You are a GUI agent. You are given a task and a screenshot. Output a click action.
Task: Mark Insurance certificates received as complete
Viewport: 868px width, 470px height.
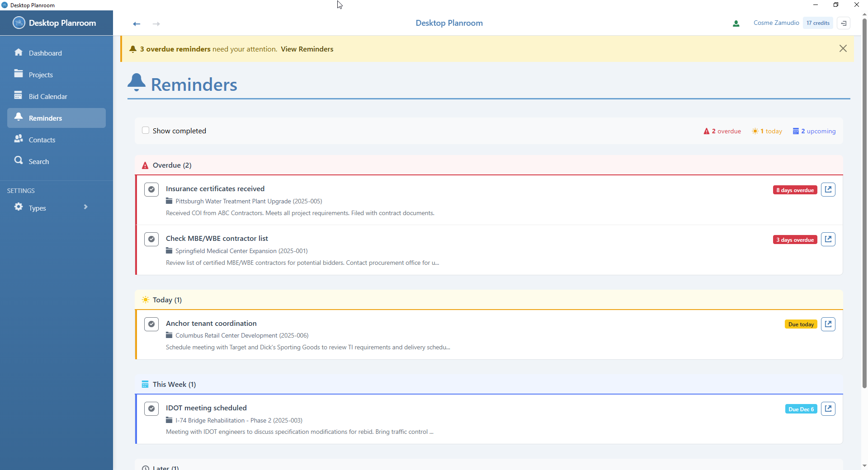pyautogui.click(x=151, y=189)
